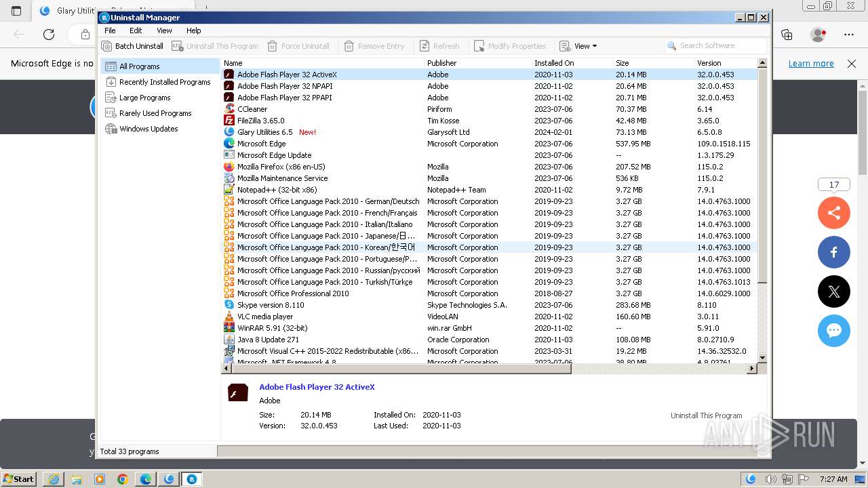
Task: Click the Mozilla Maintenance Service icon
Action: [229, 178]
